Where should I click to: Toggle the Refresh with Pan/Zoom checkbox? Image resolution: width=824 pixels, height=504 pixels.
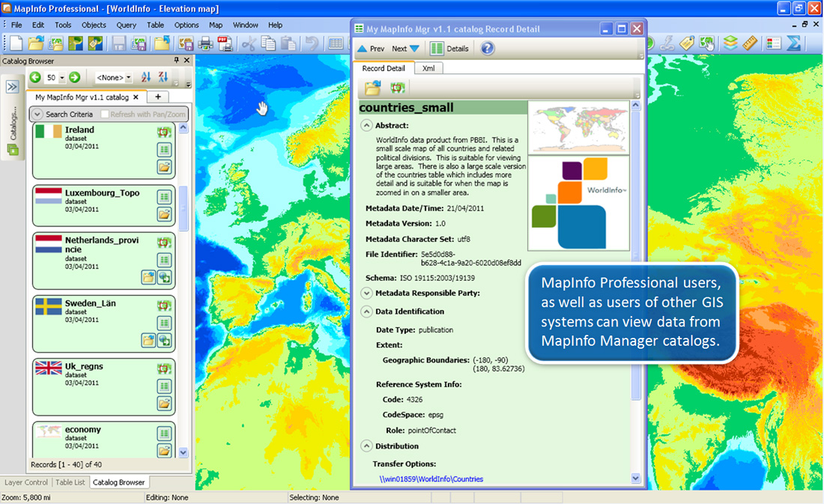click(105, 114)
